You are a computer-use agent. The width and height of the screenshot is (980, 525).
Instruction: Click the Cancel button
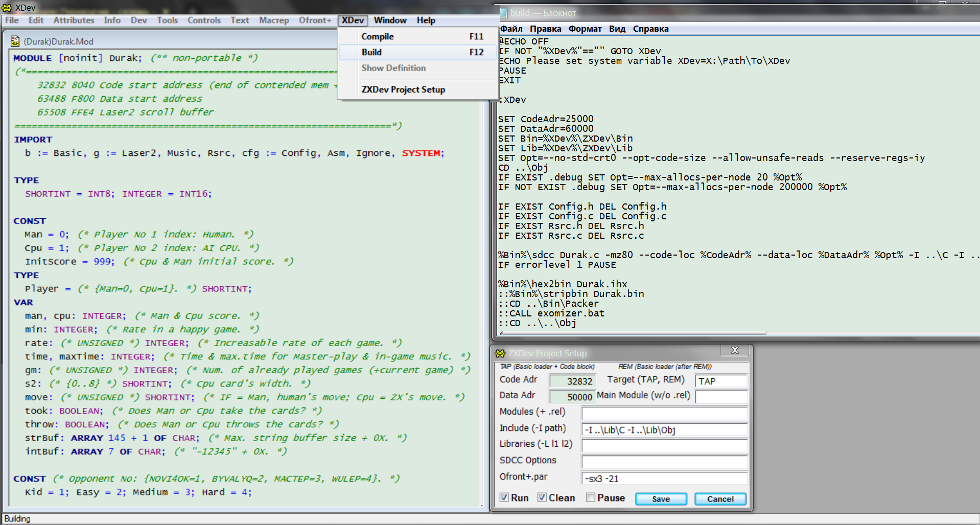[720, 499]
